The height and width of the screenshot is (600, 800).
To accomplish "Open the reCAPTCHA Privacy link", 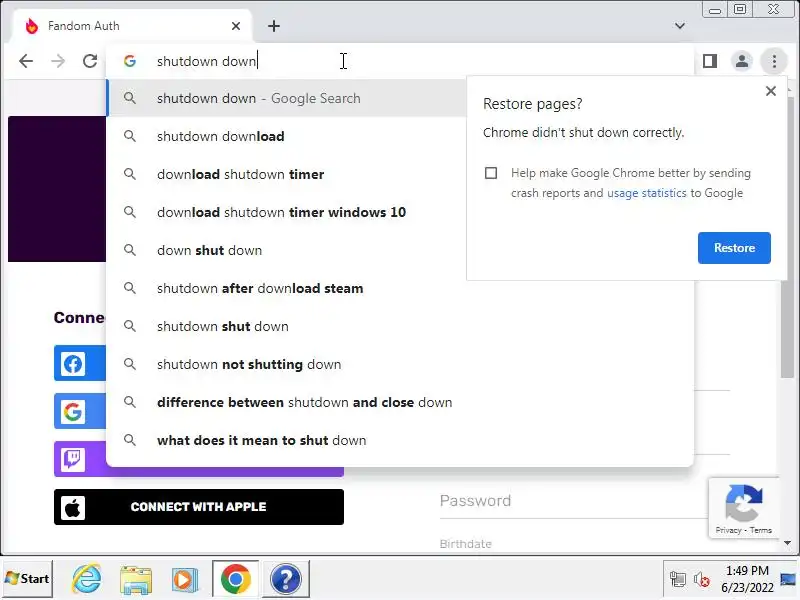I will click(x=728, y=530).
